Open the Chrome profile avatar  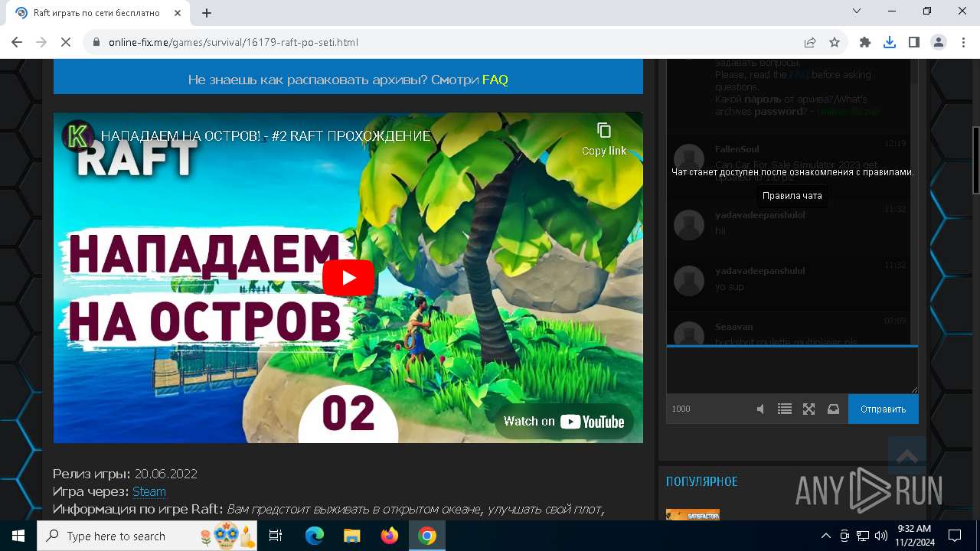click(x=939, y=42)
